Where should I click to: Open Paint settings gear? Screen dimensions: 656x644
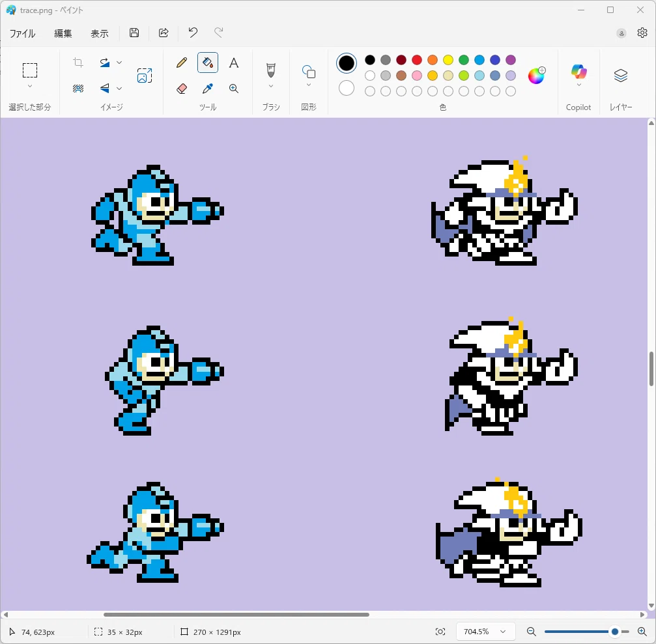click(642, 33)
